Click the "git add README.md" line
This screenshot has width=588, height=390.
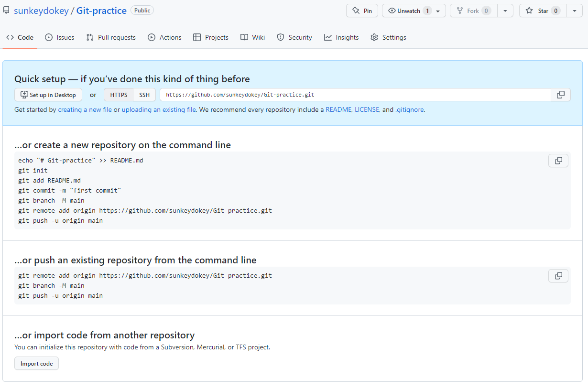point(50,180)
